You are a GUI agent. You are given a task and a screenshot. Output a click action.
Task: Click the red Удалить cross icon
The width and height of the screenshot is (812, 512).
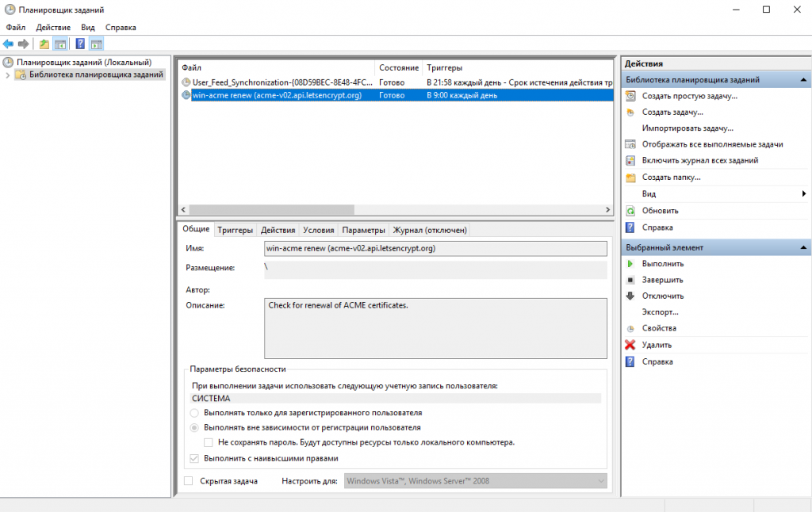point(630,345)
